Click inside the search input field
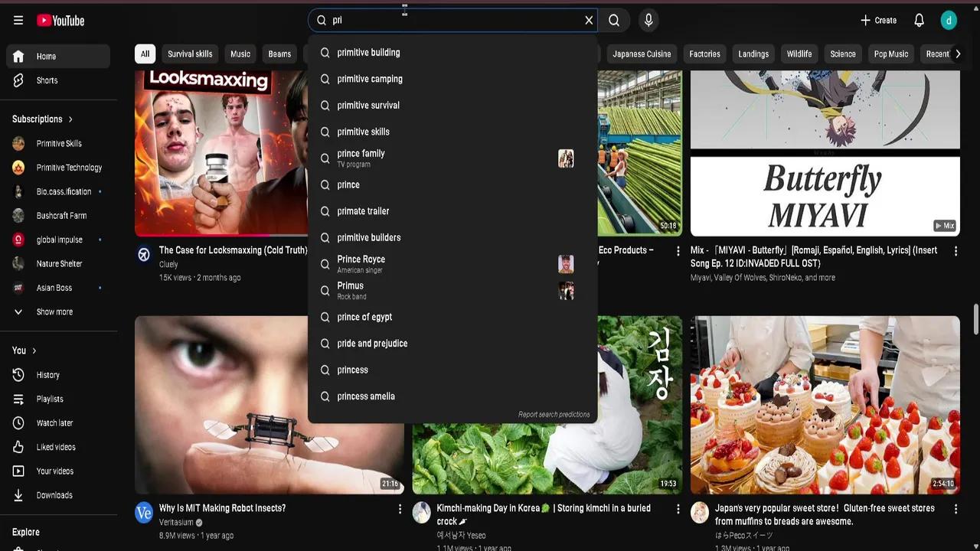Image resolution: width=980 pixels, height=551 pixels. point(452,21)
